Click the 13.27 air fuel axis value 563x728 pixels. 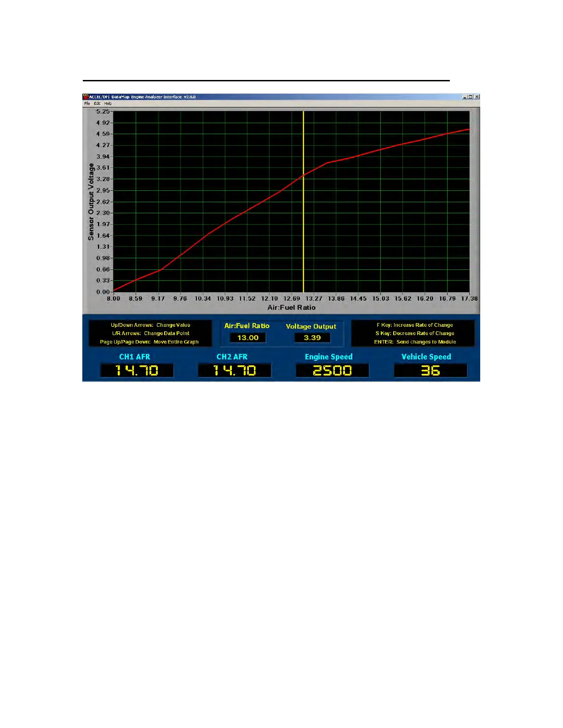coord(314,299)
